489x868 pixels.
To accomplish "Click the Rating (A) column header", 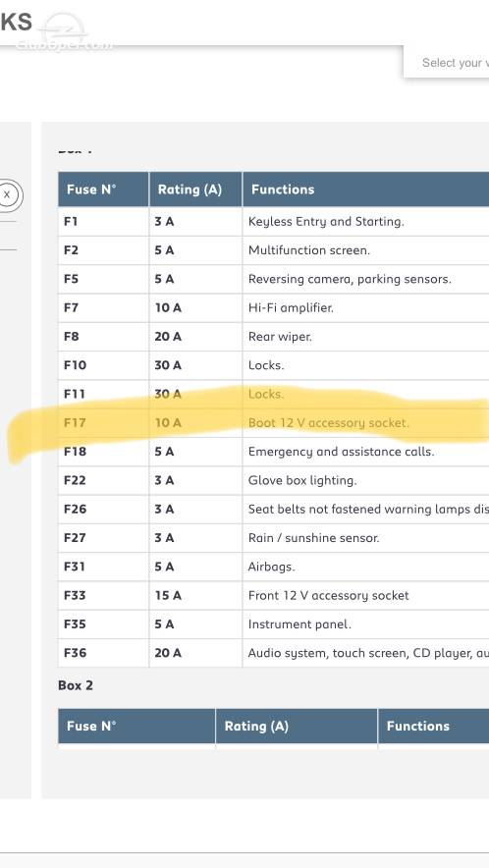I will (195, 190).
